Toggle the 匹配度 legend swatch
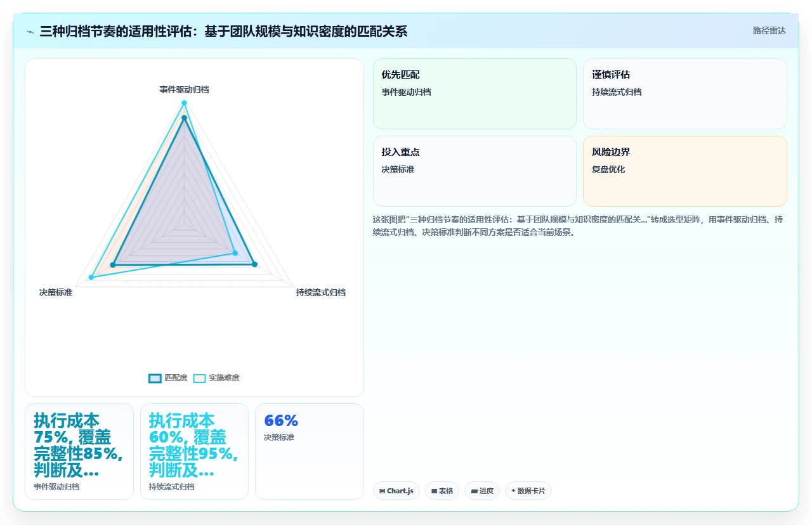The image size is (812, 525). point(155,378)
